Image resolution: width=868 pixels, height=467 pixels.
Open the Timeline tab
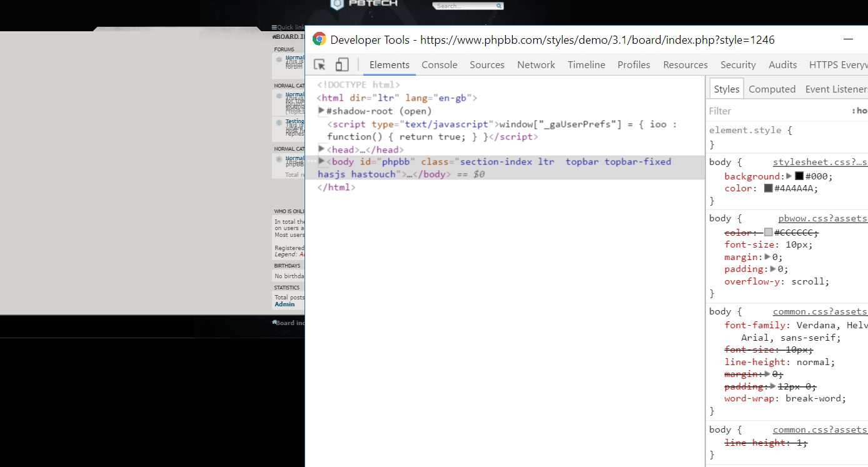[x=586, y=65]
